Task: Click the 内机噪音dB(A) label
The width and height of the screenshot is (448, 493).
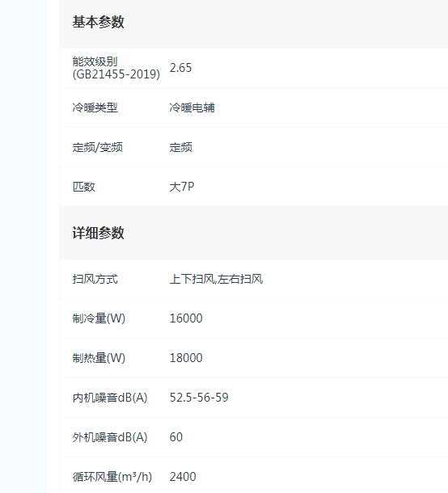Action: [x=110, y=398]
